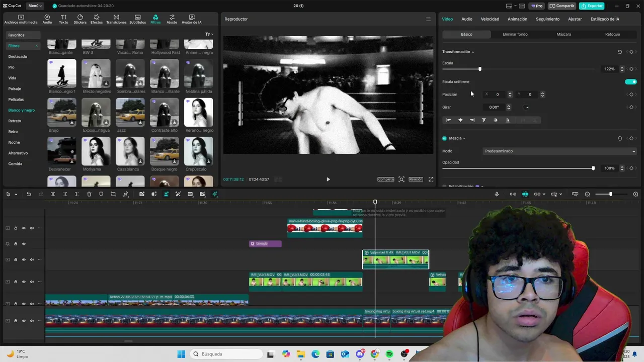Reset the Transformación settings
The width and height of the screenshot is (644, 362).
point(619,52)
